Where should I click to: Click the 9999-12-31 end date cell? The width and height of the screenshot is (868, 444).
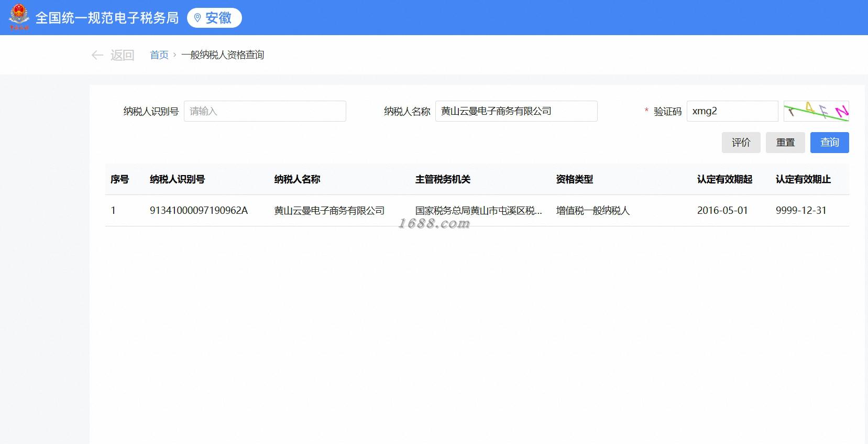pos(801,211)
